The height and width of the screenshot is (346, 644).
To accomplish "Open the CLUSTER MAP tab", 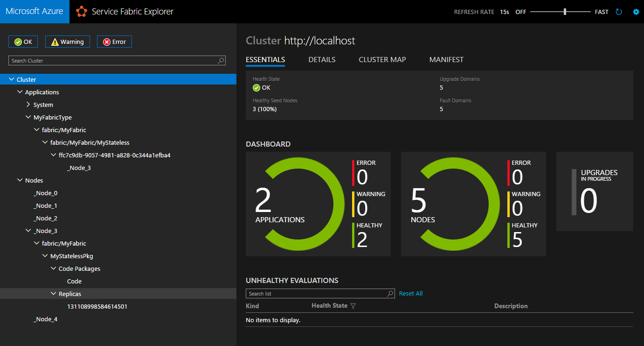I will point(382,60).
